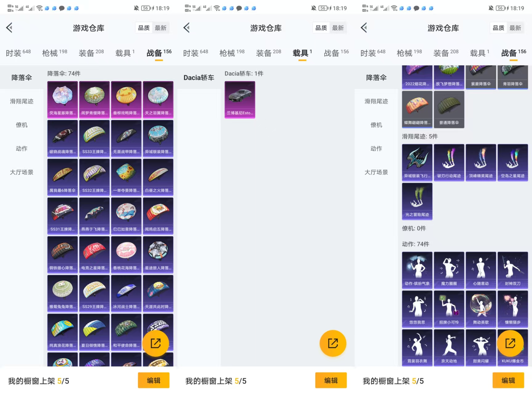Select the 夏日倾情 parachute
Viewport: 532px width, 394px height.
point(94,332)
